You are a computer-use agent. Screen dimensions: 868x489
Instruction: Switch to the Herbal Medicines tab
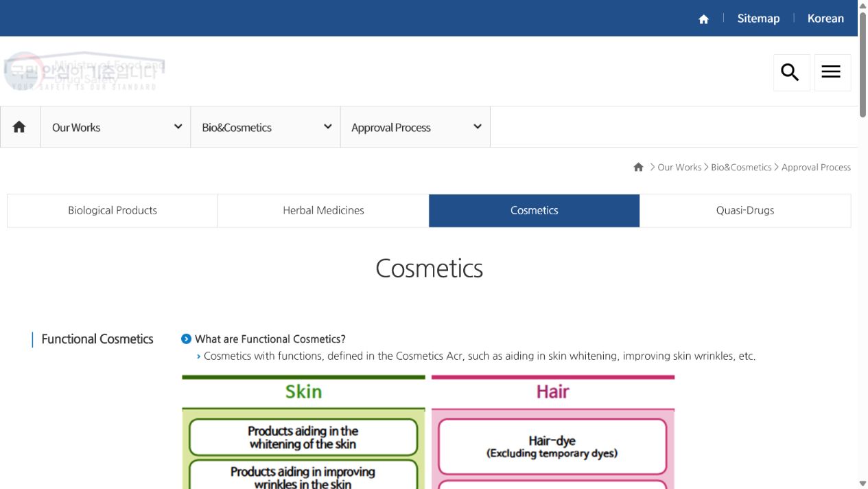323,210
